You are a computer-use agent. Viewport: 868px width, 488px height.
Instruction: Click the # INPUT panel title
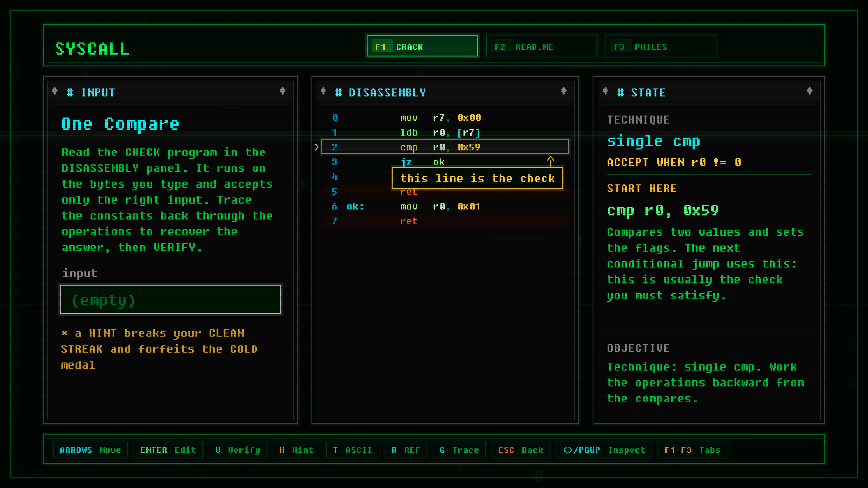point(91,93)
